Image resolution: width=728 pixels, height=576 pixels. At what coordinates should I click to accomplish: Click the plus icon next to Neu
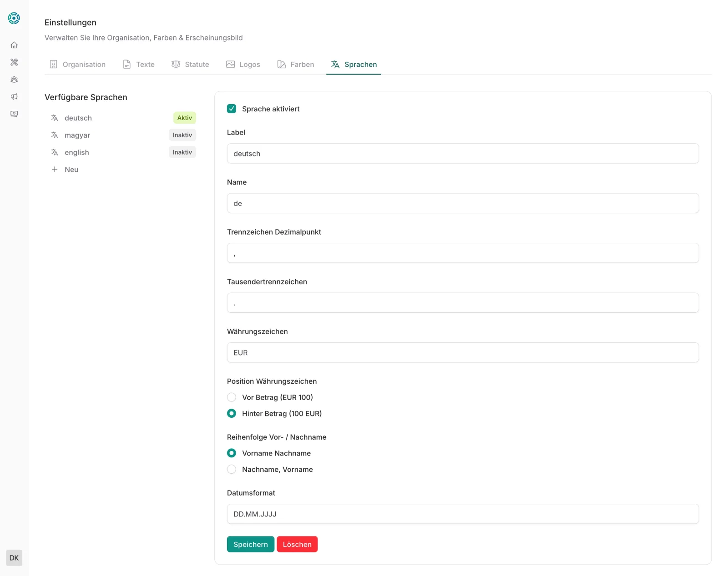click(55, 170)
